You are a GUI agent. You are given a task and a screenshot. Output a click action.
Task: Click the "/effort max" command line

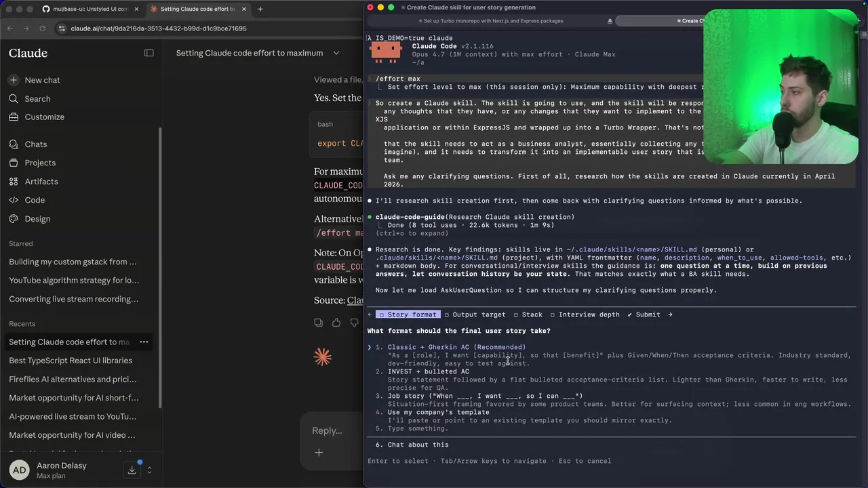398,79
